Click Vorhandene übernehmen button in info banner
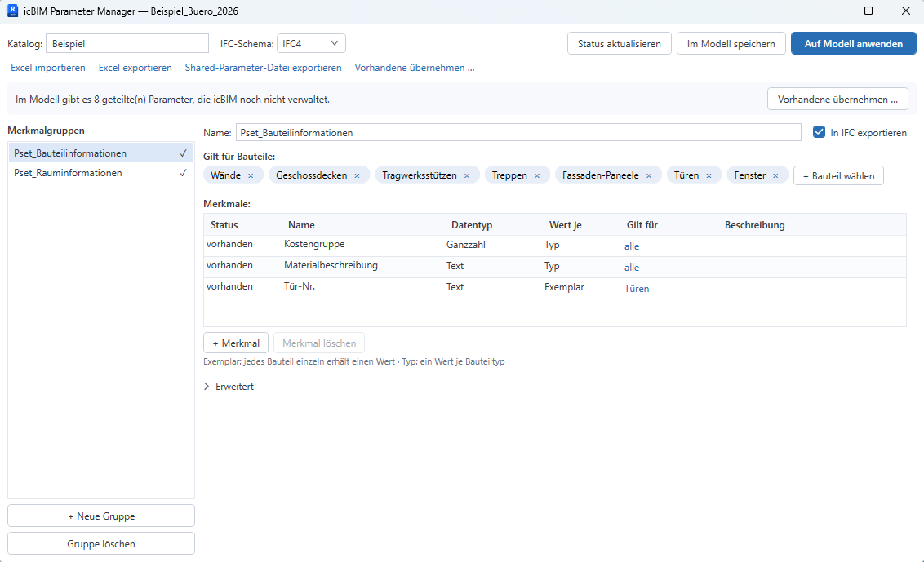This screenshot has height=562, width=924. point(837,99)
